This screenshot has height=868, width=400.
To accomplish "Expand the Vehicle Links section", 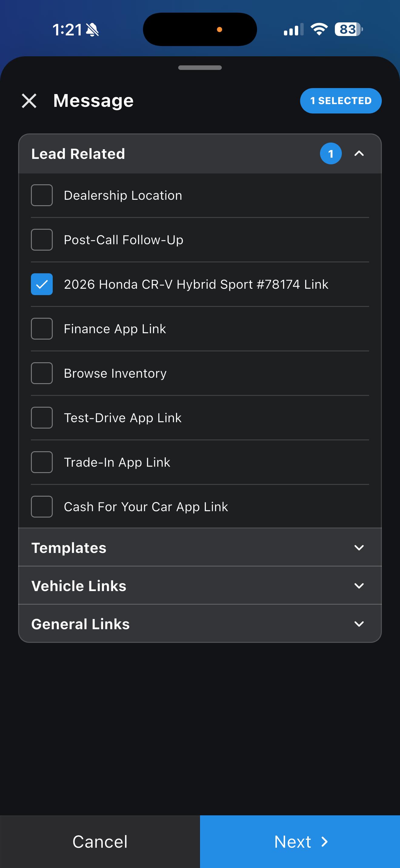I will [200, 586].
